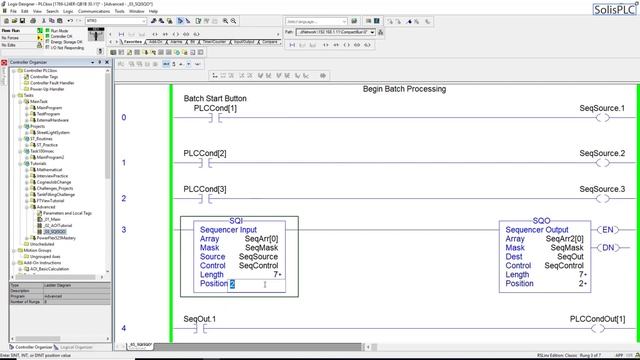Click the key switch controller image
This screenshot has height=360, width=640.
coord(96,34)
